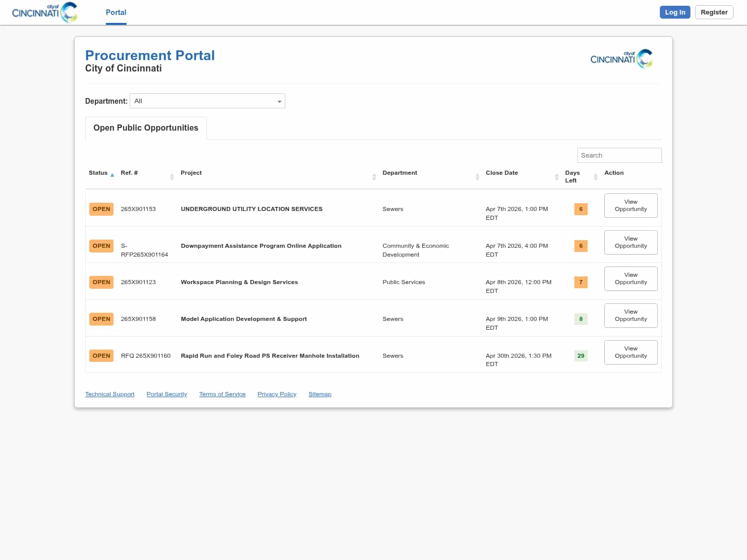Screen dimensions: 747x560
Task: View Opportunity for Underground Utility Location Services
Action: (x=630, y=206)
